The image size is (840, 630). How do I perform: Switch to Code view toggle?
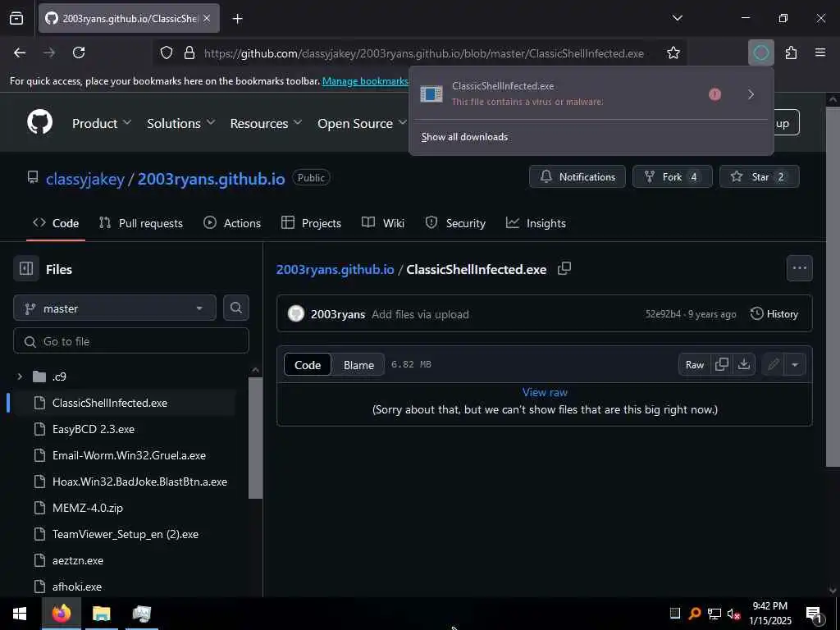tap(308, 365)
